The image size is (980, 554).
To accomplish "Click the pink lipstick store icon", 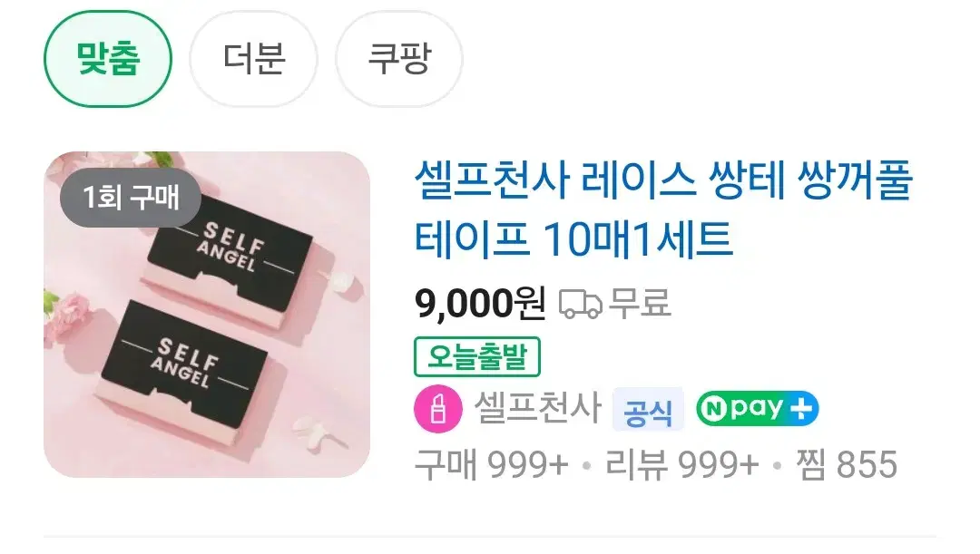I will 438,409.
